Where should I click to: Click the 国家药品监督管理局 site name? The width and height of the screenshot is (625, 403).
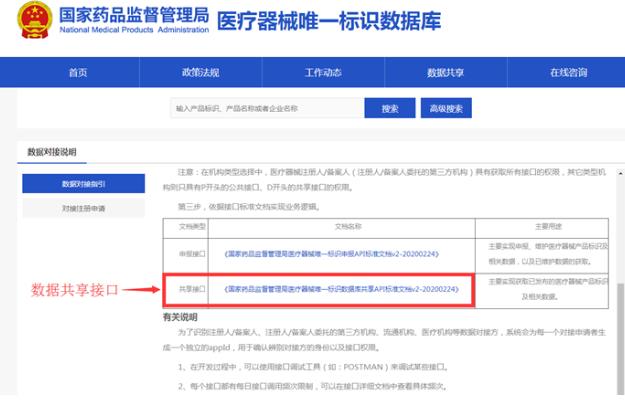tap(132, 16)
